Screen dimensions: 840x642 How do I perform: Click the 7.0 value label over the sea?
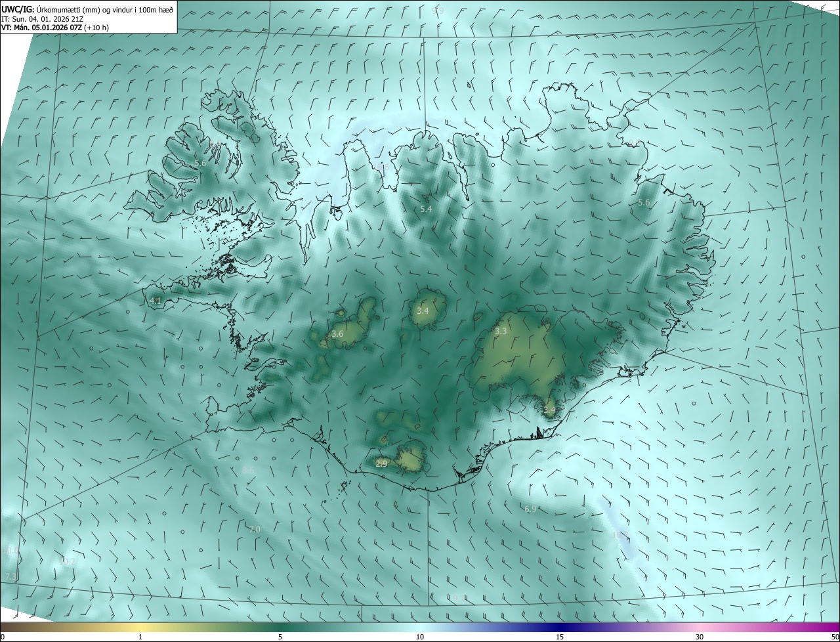pos(255,529)
